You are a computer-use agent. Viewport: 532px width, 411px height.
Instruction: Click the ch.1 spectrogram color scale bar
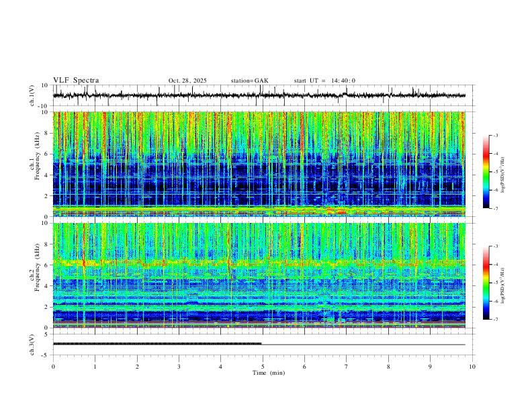pyautogui.click(x=486, y=172)
